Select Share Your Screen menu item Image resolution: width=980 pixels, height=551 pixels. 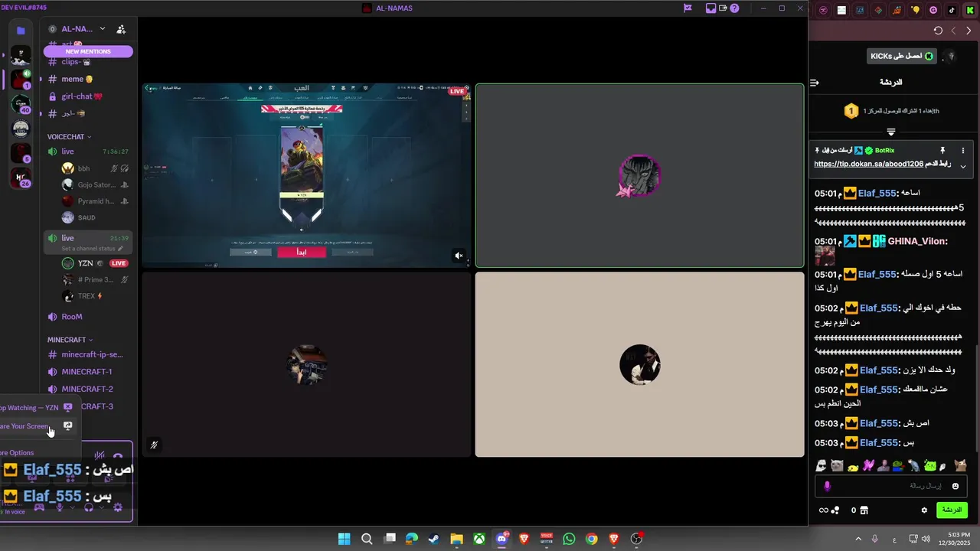pyautogui.click(x=38, y=426)
